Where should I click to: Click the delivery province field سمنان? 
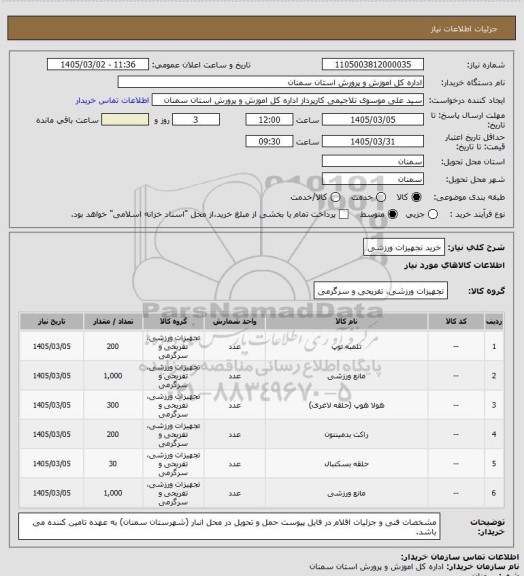[x=373, y=161]
